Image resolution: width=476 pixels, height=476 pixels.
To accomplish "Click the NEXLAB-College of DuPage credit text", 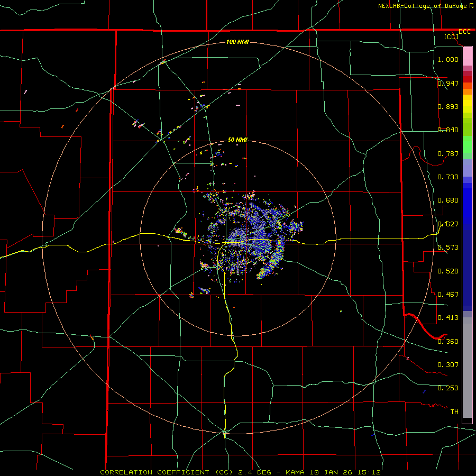I will click(x=424, y=6).
